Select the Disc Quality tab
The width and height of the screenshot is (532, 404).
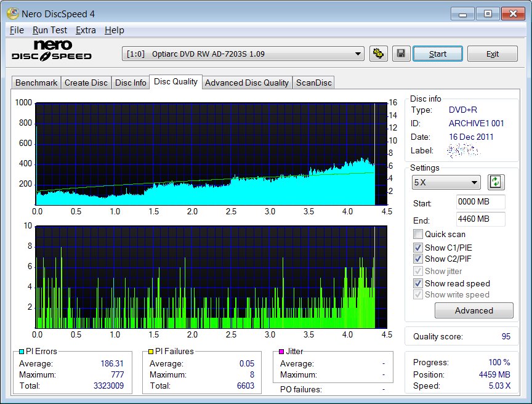click(175, 82)
